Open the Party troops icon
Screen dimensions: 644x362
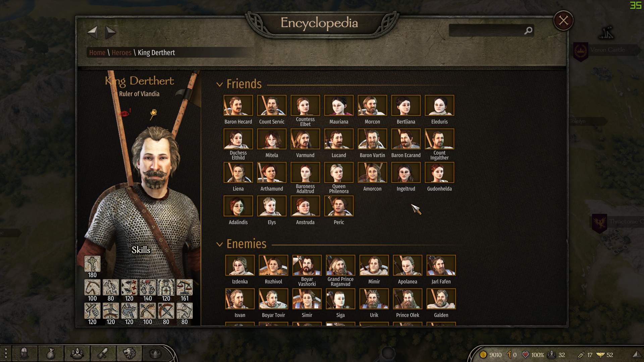pos(77,353)
